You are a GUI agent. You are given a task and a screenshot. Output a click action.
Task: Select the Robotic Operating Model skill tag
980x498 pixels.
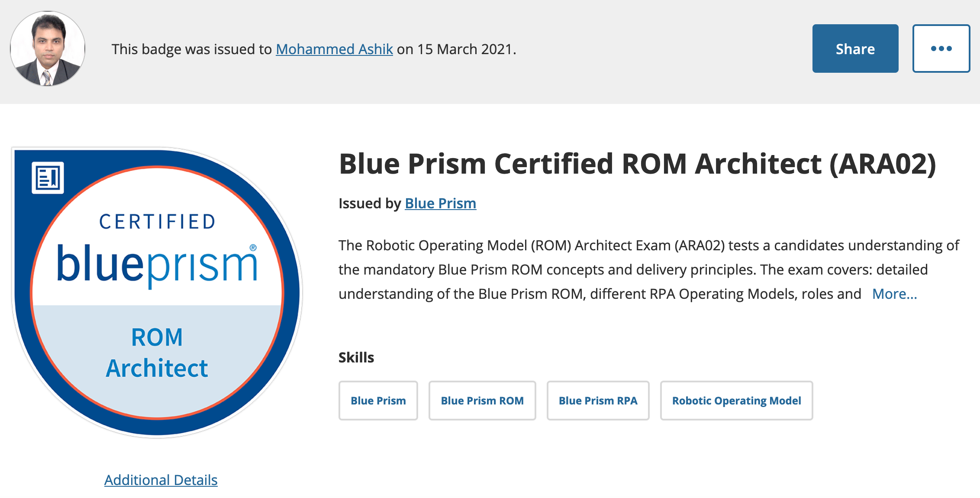pos(736,401)
